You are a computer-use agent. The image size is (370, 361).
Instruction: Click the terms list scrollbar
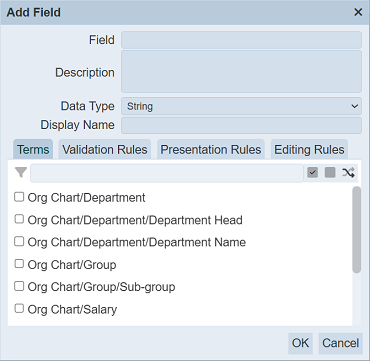pyautogui.click(x=357, y=230)
